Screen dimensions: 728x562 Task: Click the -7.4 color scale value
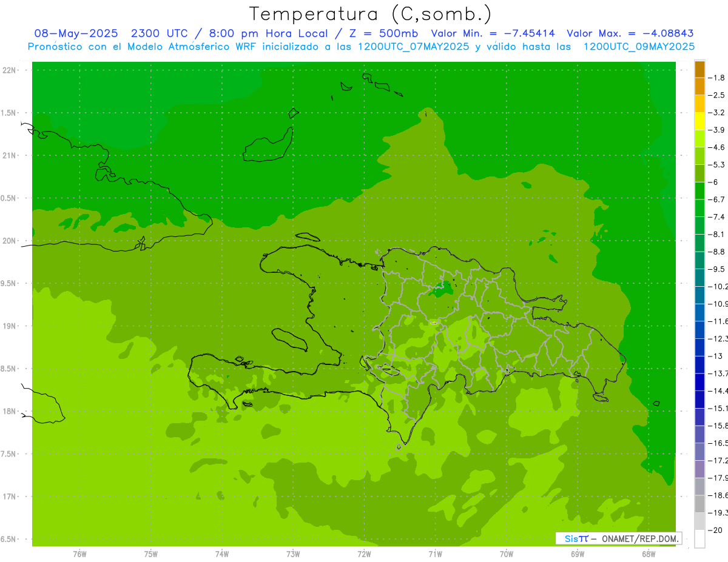[717, 217]
